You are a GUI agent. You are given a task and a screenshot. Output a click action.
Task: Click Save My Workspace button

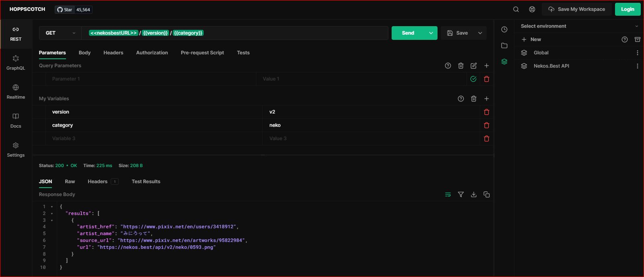click(x=577, y=9)
